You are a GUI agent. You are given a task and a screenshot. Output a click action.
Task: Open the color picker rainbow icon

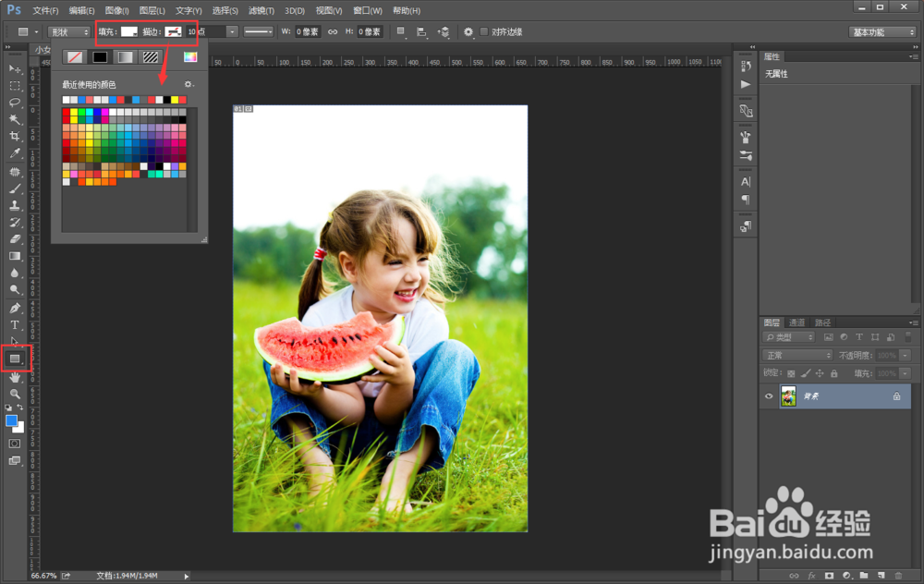coord(190,56)
